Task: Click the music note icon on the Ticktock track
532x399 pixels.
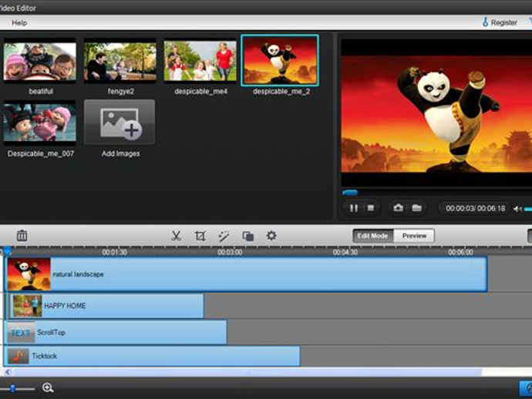Action: [x=19, y=356]
